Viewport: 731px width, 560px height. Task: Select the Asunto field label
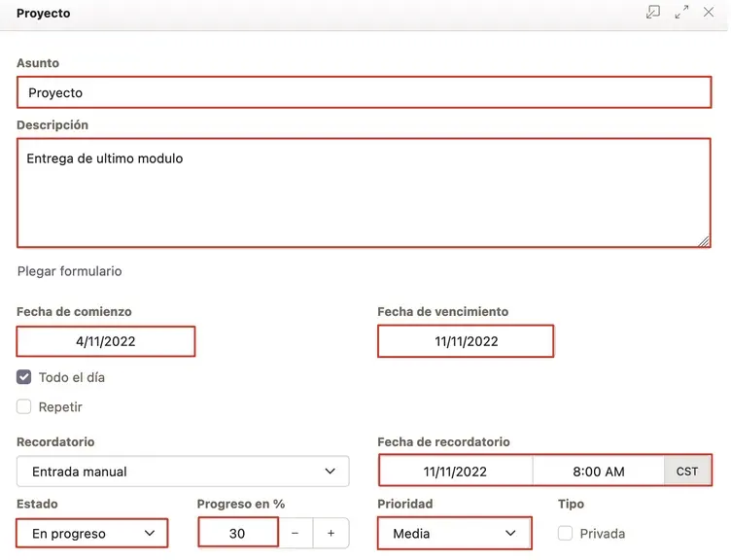(x=38, y=63)
